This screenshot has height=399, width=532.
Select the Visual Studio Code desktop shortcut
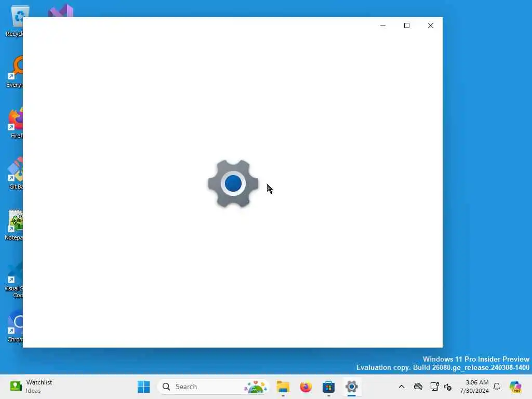(x=14, y=280)
